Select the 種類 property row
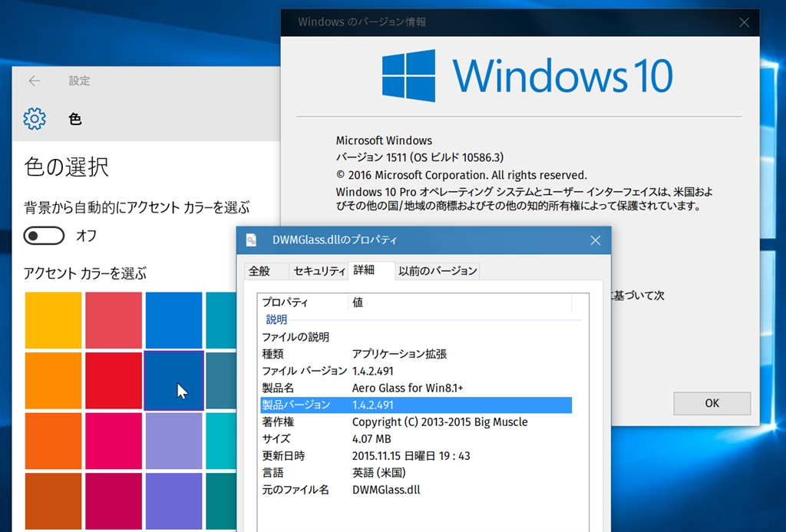The image size is (786, 532). click(416, 354)
